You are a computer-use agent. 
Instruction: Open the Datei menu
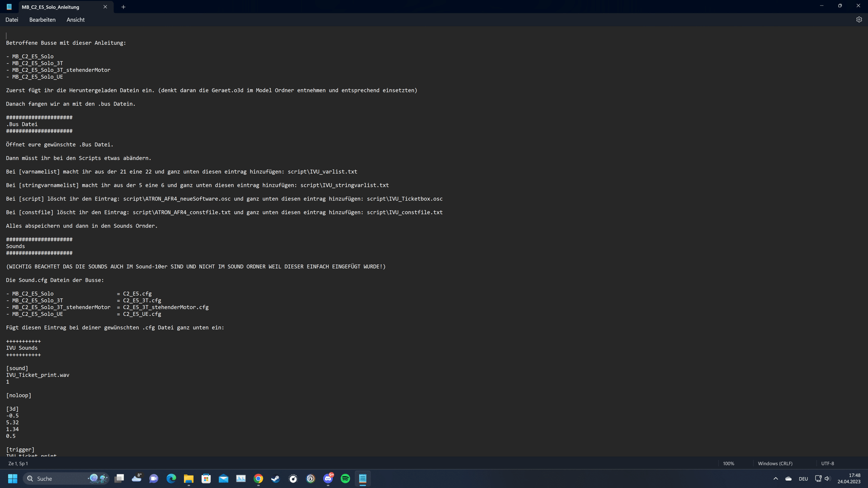coord(12,20)
